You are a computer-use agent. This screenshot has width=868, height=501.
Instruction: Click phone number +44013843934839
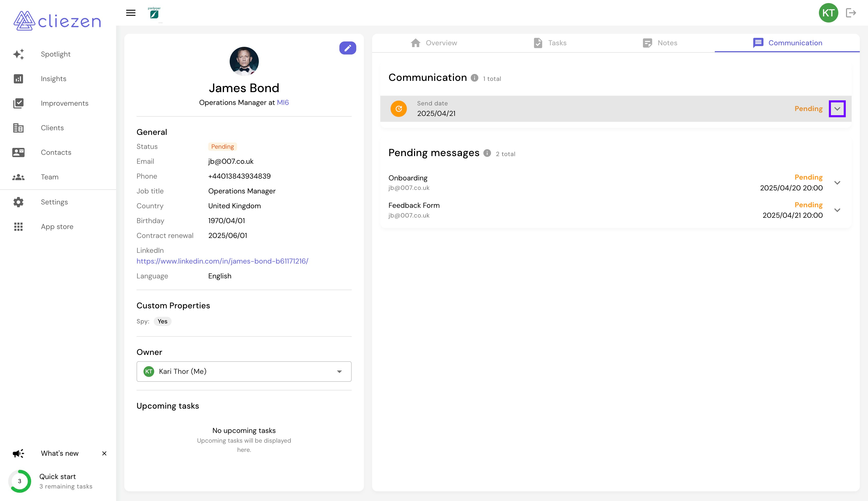pyautogui.click(x=239, y=176)
